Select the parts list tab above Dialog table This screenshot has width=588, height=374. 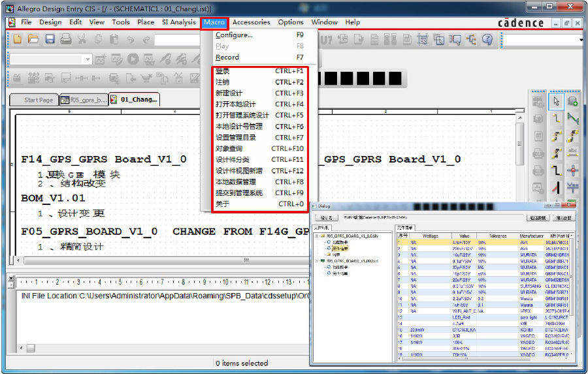405,228
